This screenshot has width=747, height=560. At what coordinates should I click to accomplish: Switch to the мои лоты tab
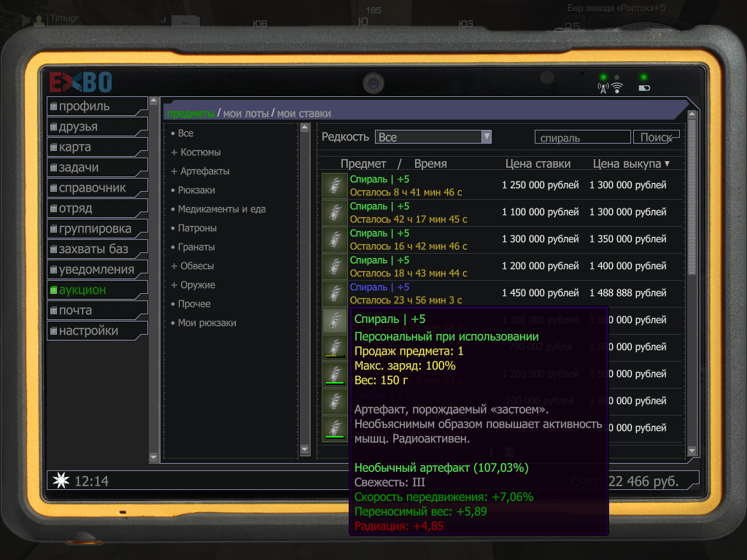[246, 114]
